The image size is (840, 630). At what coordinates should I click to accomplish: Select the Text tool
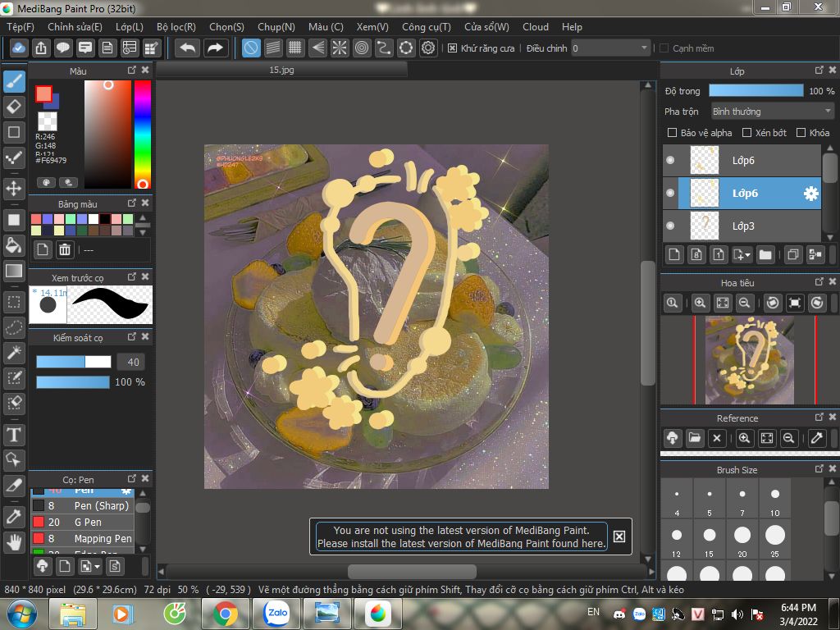[15, 435]
